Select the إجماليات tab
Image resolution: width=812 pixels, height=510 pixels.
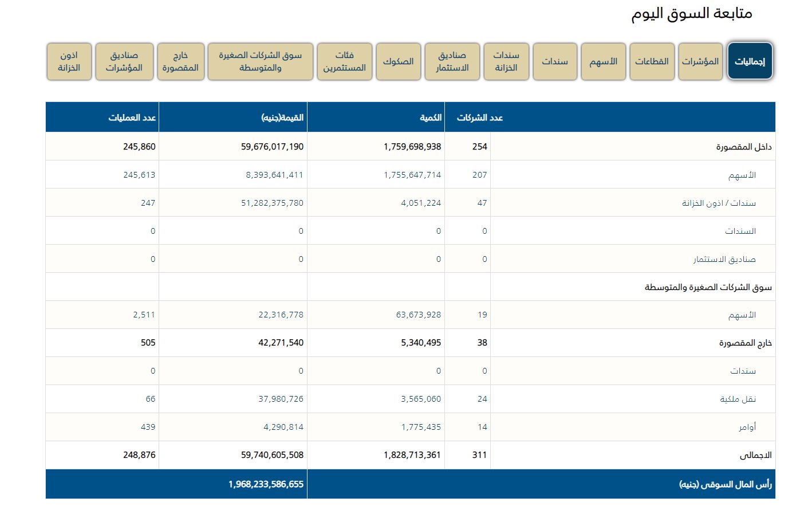point(750,61)
